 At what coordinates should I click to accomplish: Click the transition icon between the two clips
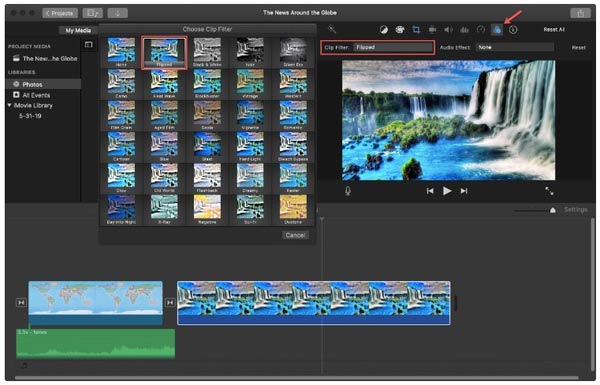tap(170, 302)
